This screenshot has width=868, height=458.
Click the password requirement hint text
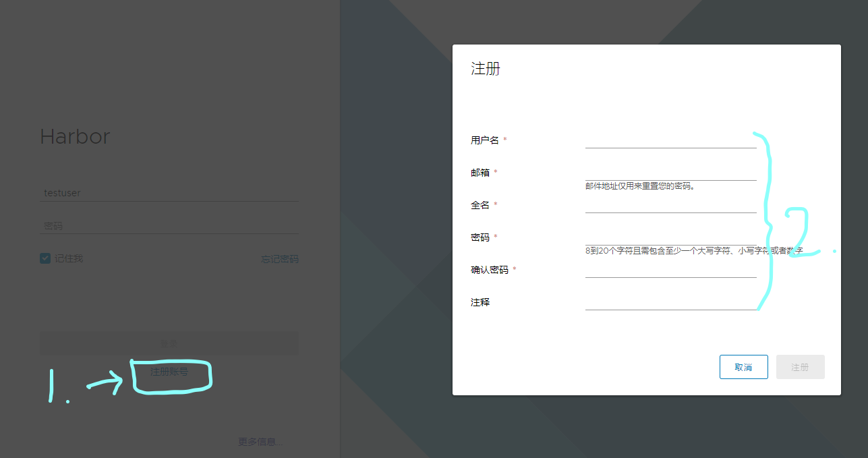[x=694, y=251]
